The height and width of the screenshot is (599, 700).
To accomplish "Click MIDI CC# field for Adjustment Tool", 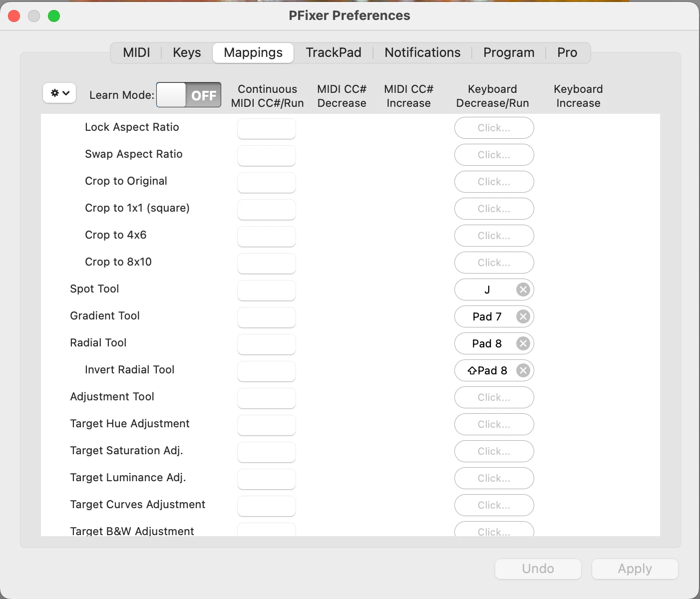I will [x=267, y=398].
